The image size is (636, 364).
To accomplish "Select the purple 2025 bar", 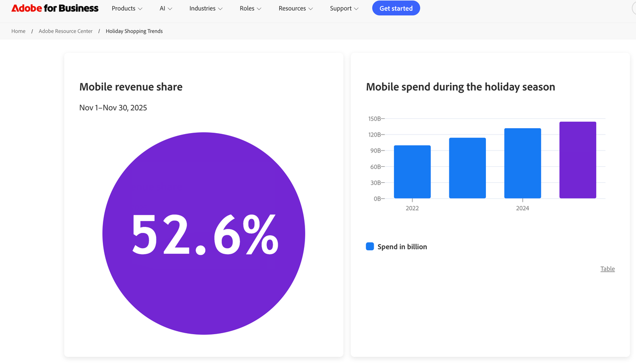I will (577, 160).
